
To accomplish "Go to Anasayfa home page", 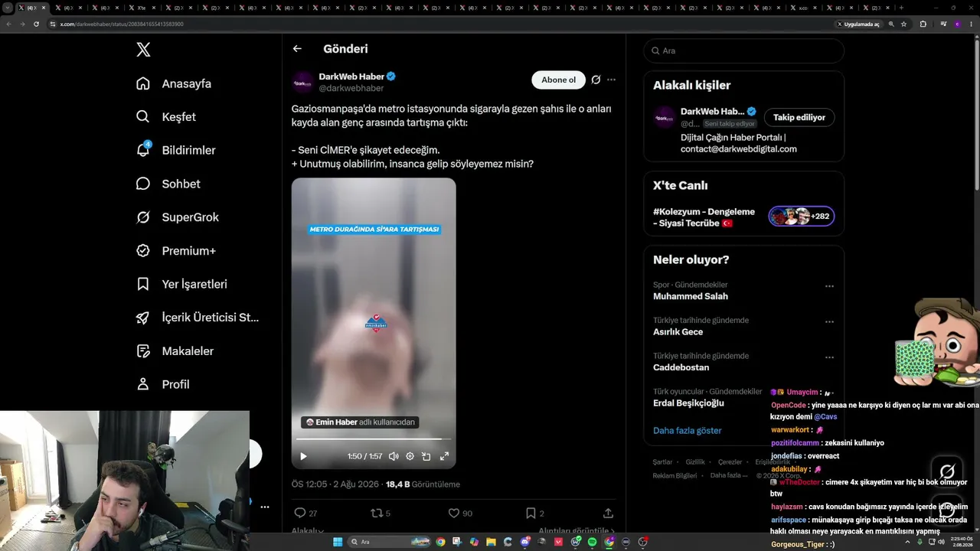I will [x=174, y=83].
